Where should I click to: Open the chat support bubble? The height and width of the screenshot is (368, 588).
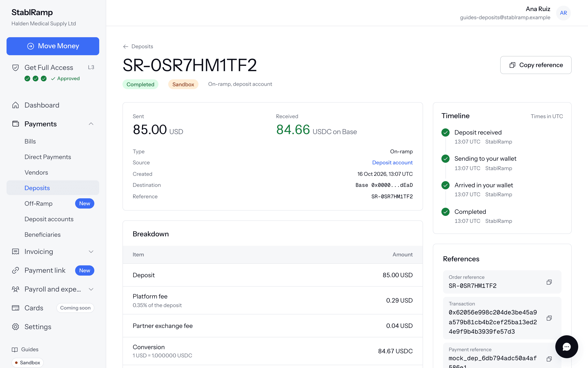567,347
